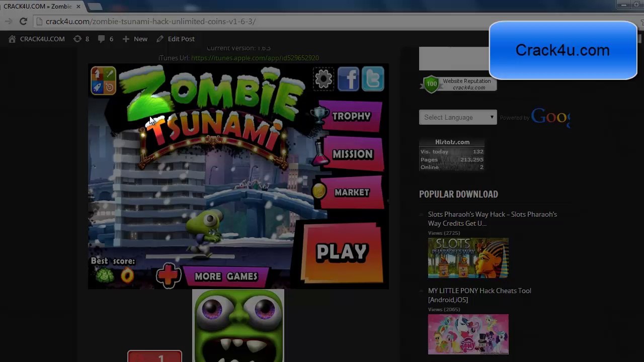Open the Slots Pharaoh's Way Hack link
Image resolution: width=644 pixels, height=362 pixels.
(493, 219)
